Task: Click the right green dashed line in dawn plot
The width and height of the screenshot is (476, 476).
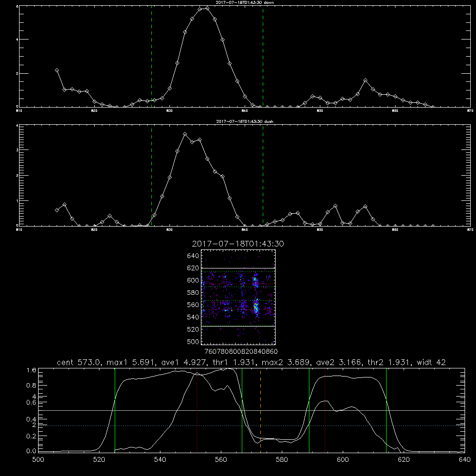Action: [x=263, y=56]
